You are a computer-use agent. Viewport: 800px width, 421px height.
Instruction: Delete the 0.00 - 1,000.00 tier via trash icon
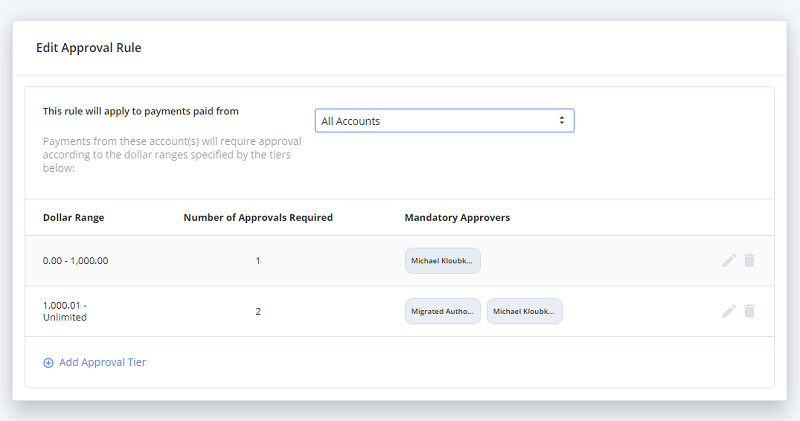point(749,260)
